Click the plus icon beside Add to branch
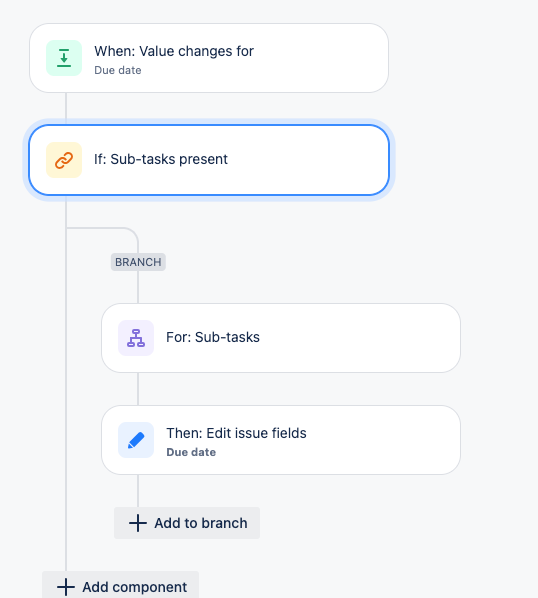 point(138,523)
